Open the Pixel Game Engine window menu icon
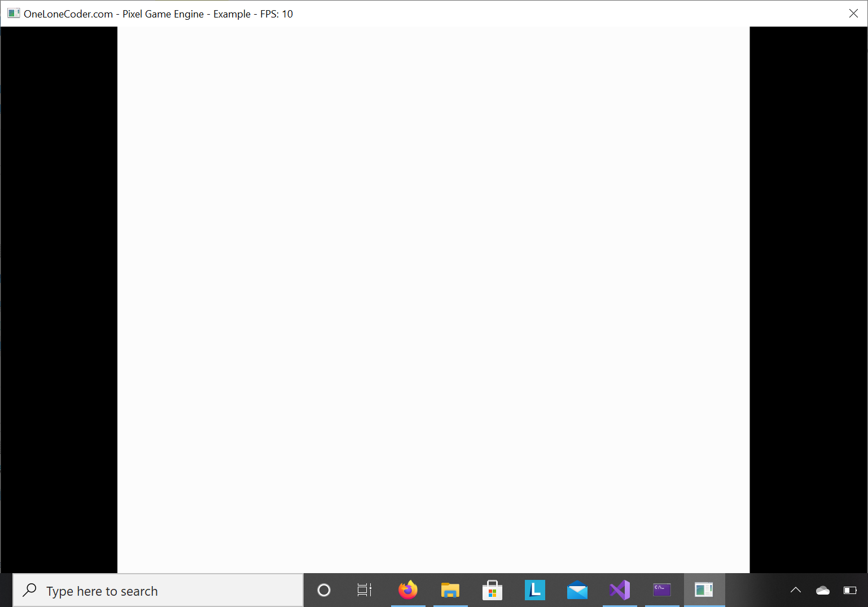868x607 pixels. pyautogui.click(x=14, y=12)
